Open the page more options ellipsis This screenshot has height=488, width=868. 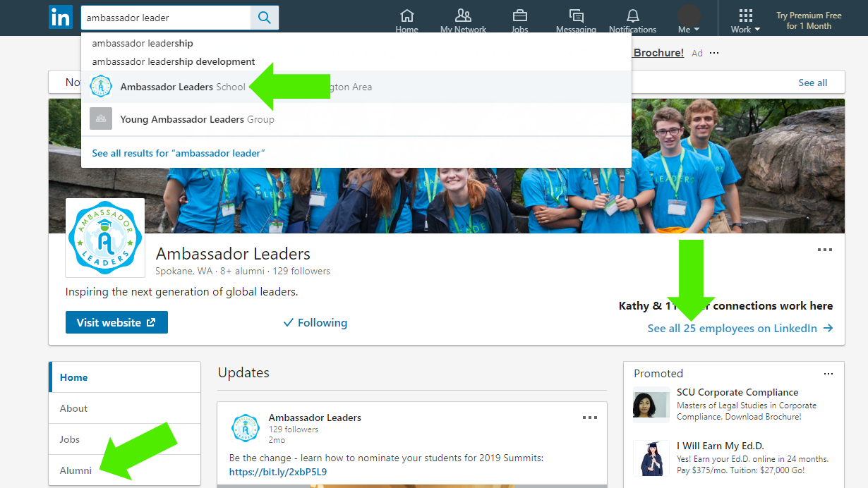[824, 250]
